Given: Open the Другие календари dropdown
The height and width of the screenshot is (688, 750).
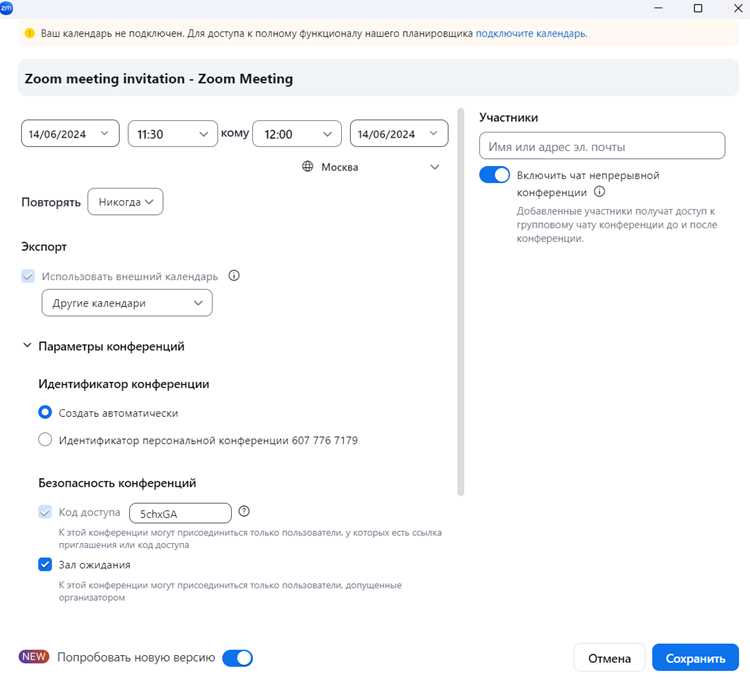Looking at the screenshot, I should [127, 303].
